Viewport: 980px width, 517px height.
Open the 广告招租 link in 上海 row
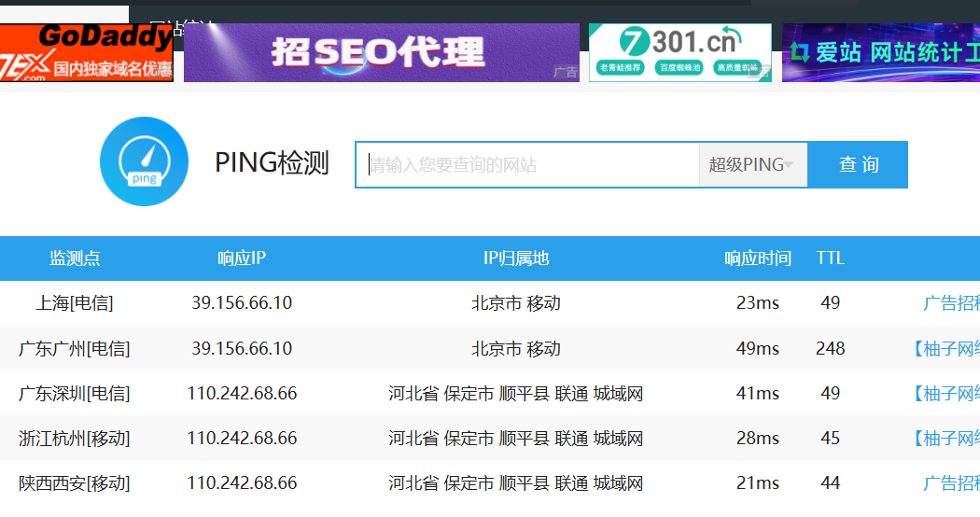click(x=951, y=303)
